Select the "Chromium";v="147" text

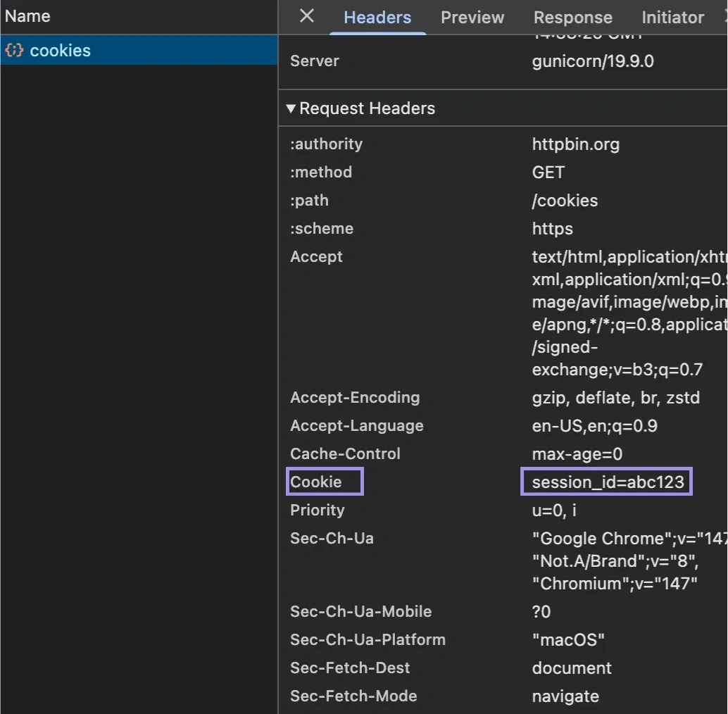point(614,584)
